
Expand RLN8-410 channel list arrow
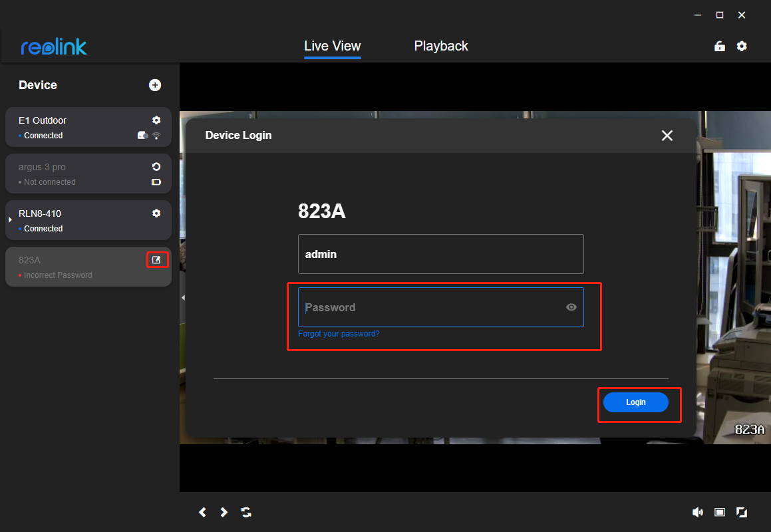(x=10, y=219)
